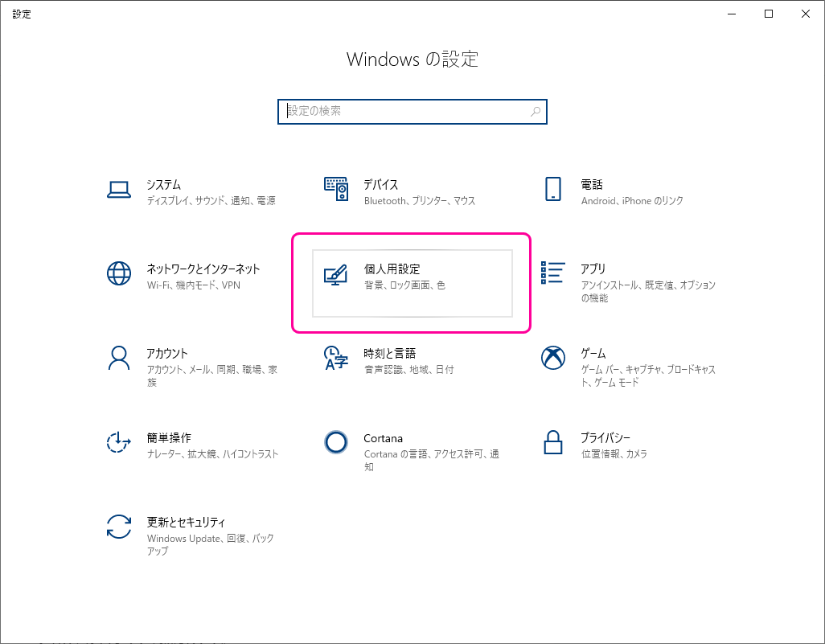Click the Bluetooth、プリンター、マウス description
This screenshot has height=644, width=825.
click(x=420, y=200)
